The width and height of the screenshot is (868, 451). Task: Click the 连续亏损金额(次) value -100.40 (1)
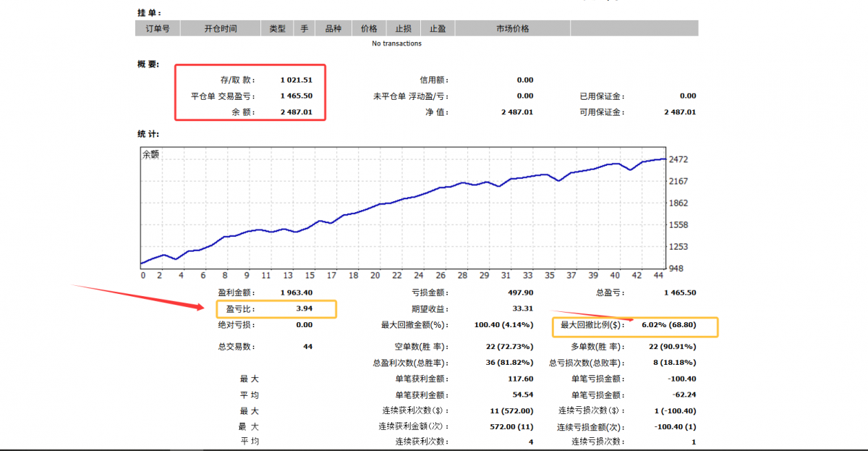(x=675, y=426)
